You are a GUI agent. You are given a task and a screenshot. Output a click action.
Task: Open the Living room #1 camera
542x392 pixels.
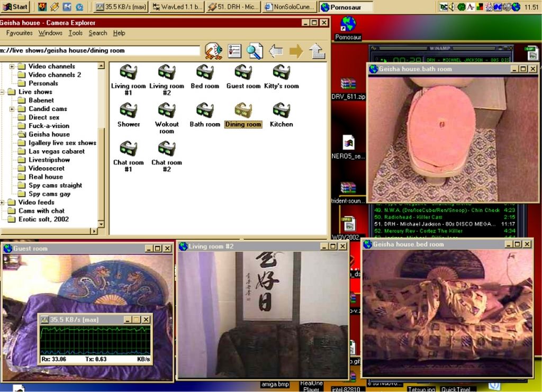coord(129,72)
